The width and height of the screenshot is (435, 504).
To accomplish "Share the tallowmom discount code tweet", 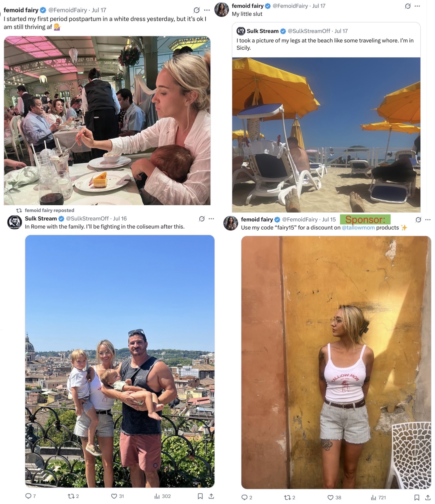I will pyautogui.click(x=428, y=497).
